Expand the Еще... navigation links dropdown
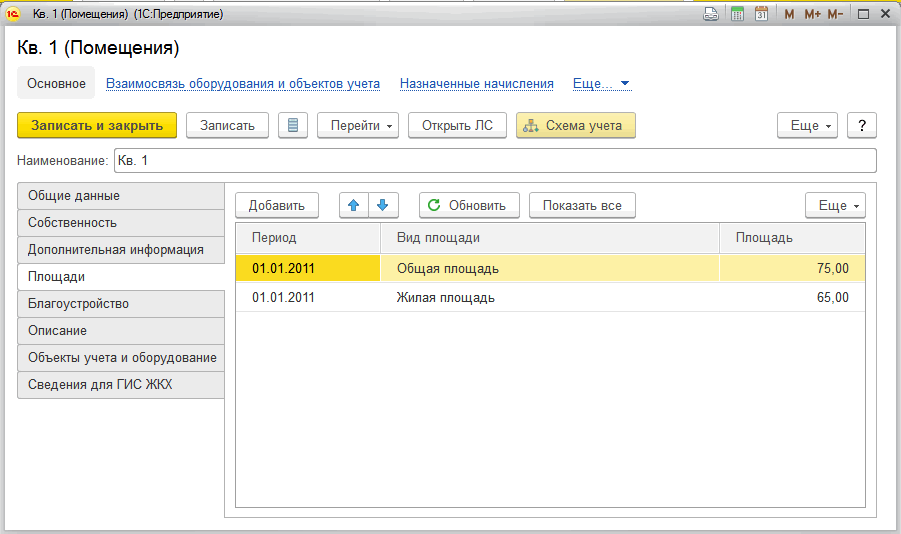This screenshot has width=901, height=534. pyautogui.click(x=601, y=84)
